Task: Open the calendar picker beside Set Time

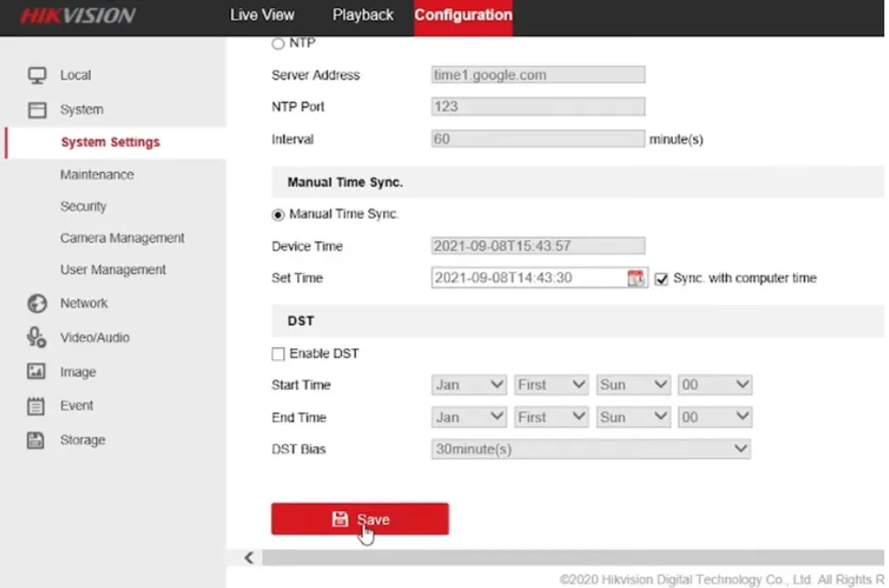Action: pyautogui.click(x=637, y=278)
